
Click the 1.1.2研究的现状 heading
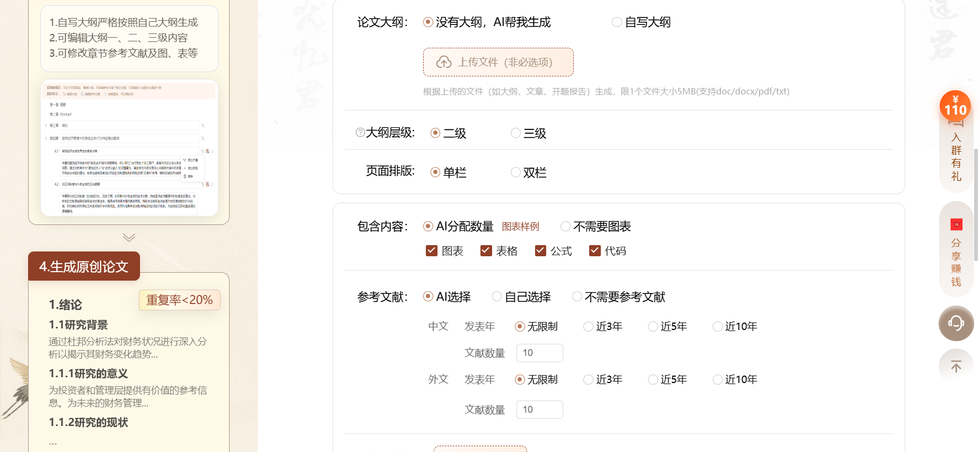[89, 422]
